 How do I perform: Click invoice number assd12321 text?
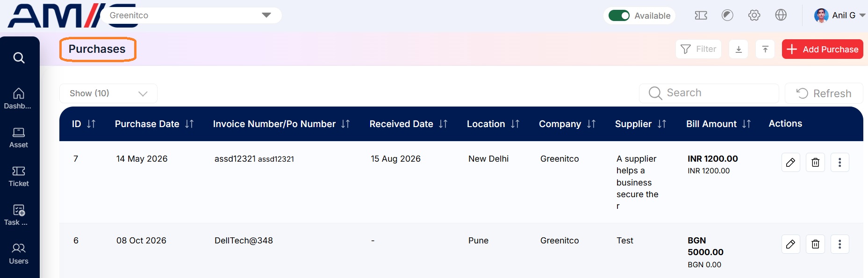(x=235, y=159)
